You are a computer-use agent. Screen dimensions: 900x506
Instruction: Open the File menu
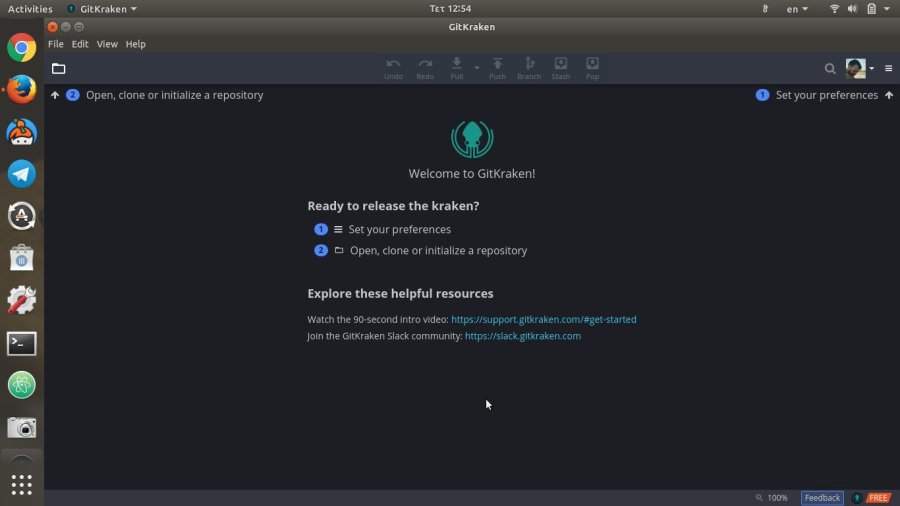point(56,44)
